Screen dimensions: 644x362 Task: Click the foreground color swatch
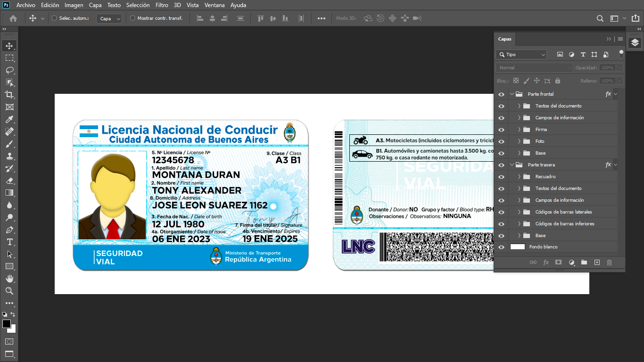(x=7, y=324)
